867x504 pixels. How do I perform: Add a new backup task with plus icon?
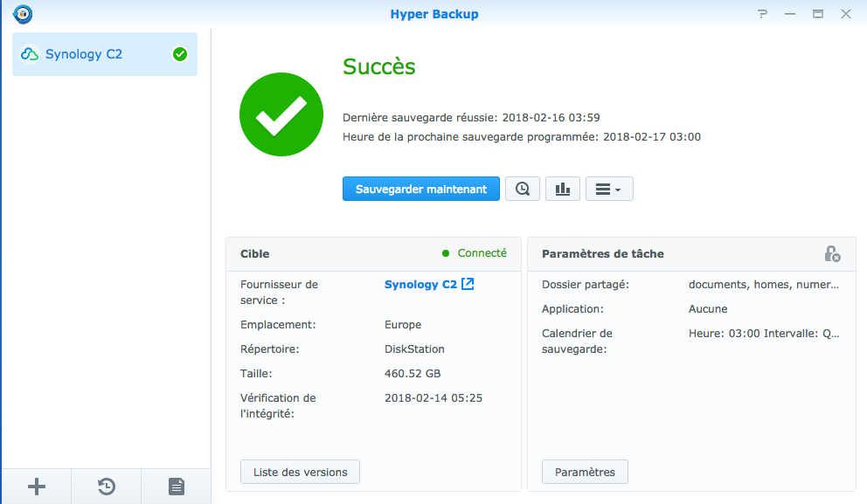[37, 487]
